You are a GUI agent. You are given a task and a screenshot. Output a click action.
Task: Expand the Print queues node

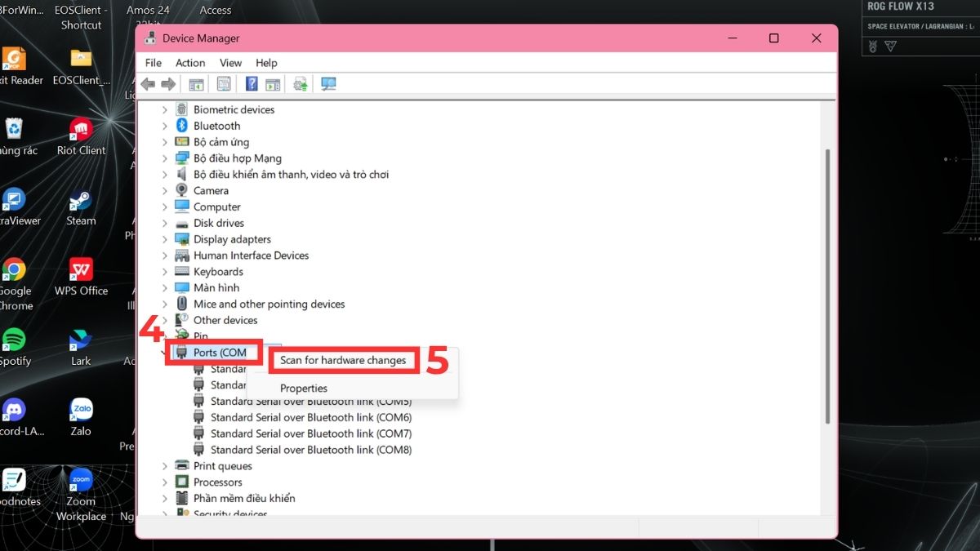pos(165,466)
